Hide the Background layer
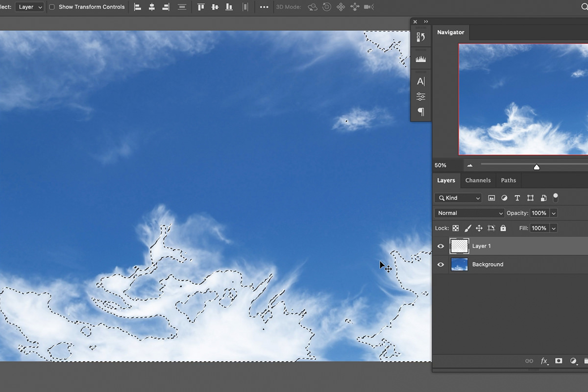The image size is (588, 392). pos(441,264)
